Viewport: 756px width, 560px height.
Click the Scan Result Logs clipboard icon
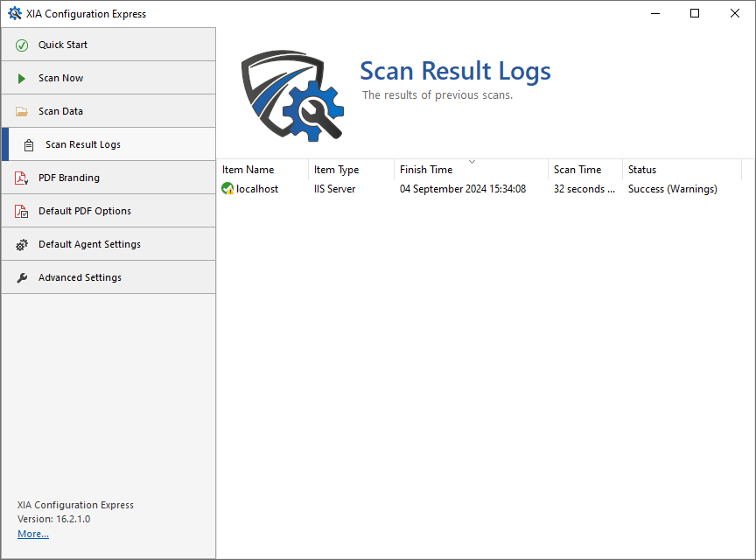click(29, 144)
